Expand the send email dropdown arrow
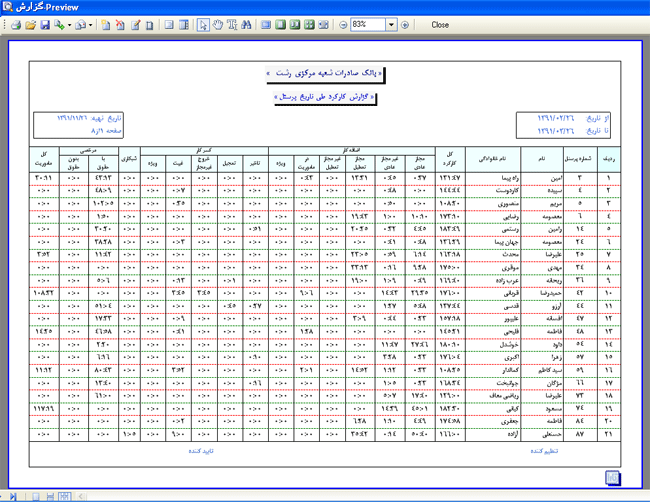This screenshot has width=650, height=502. tap(91, 25)
